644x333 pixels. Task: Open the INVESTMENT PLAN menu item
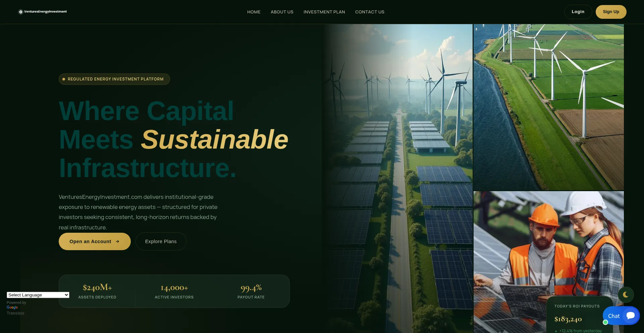(x=324, y=12)
